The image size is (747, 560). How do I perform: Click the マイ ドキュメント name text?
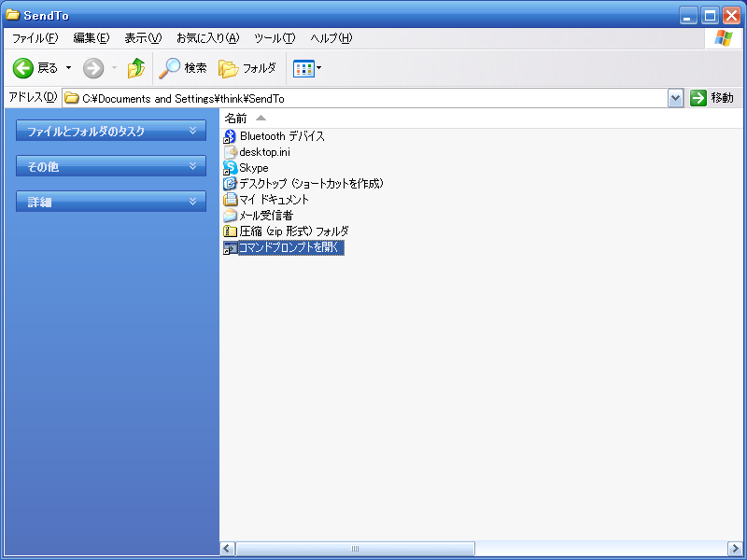tap(274, 200)
